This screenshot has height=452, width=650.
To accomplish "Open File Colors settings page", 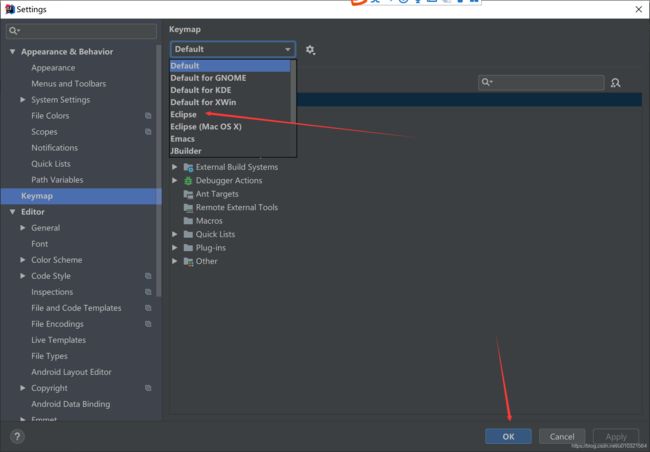I will (50, 116).
